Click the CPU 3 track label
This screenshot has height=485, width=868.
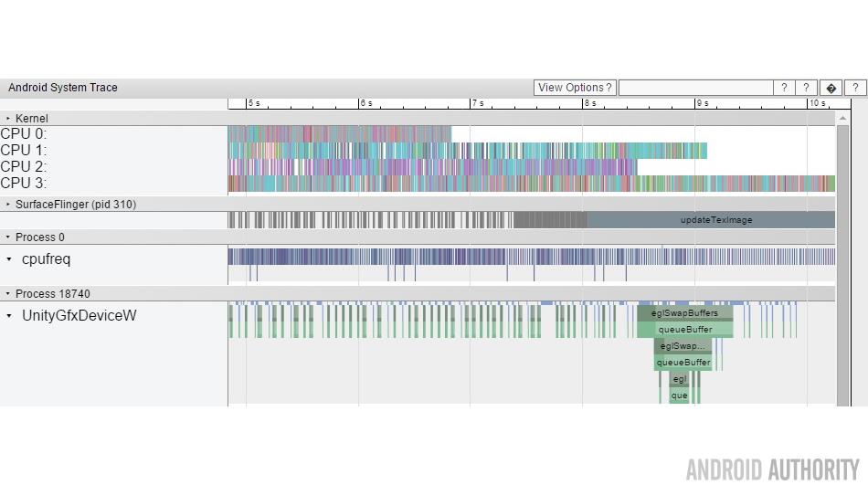pyautogui.click(x=23, y=184)
